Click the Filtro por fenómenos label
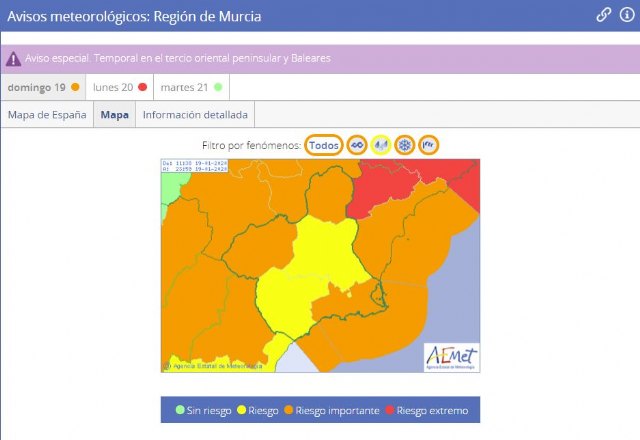 pos(251,145)
